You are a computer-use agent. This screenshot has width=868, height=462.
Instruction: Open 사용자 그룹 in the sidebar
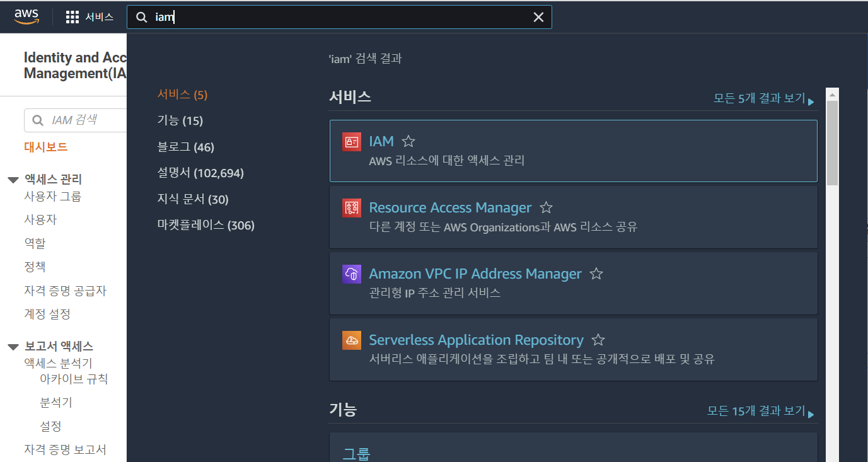[x=52, y=196]
